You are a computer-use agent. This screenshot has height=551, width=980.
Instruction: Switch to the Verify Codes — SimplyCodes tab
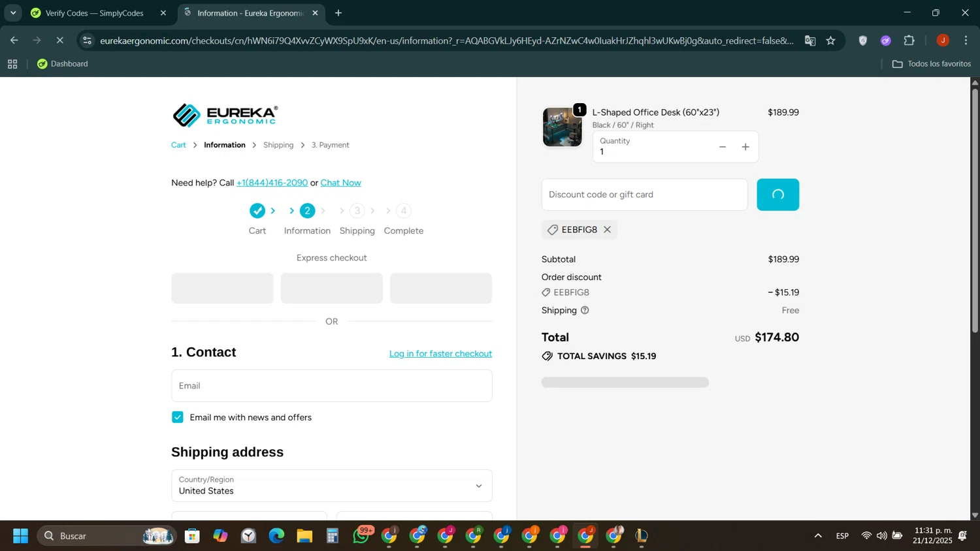point(95,13)
